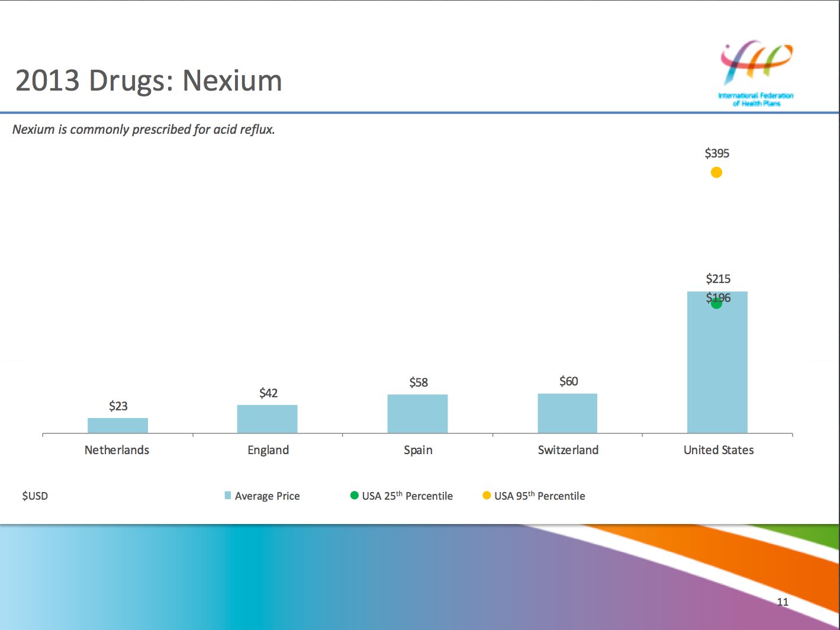Click the slide page number 11

tap(783, 602)
